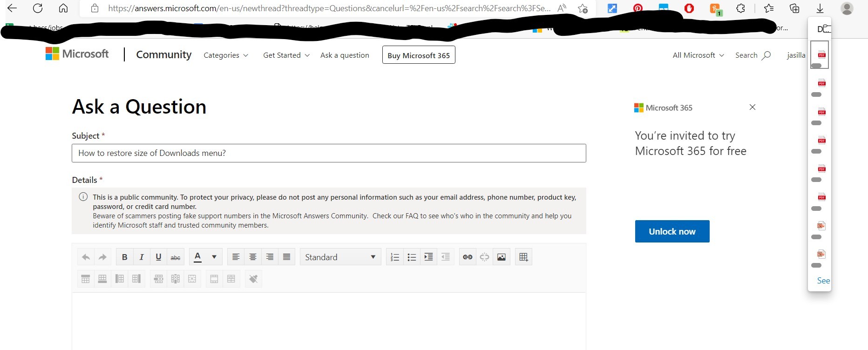Open the browser Downloads button
This screenshot has width=868, height=350.
coord(820,8)
